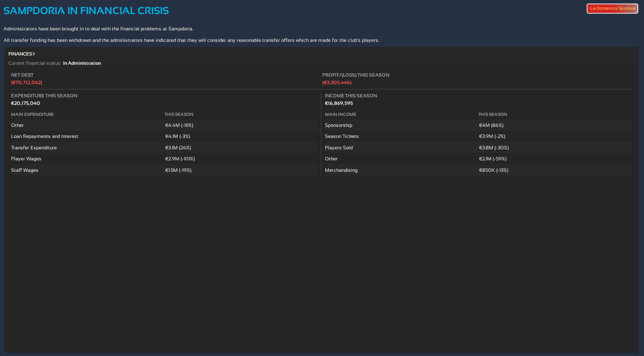
Task: Click the Main Income column header
Action: (340, 115)
